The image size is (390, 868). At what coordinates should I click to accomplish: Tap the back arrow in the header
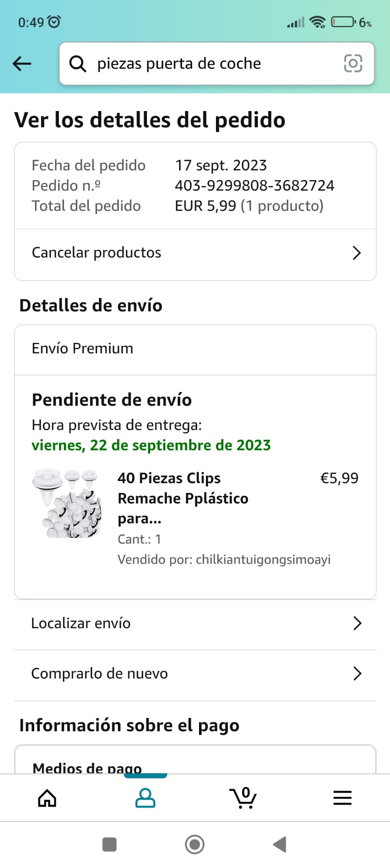pyautogui.click(x=22, y=64)
